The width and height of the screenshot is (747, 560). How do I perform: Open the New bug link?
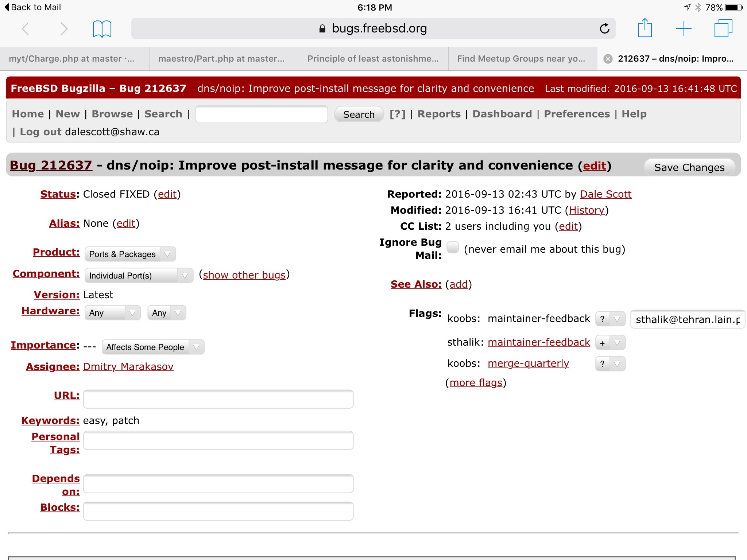click(68, 114)
